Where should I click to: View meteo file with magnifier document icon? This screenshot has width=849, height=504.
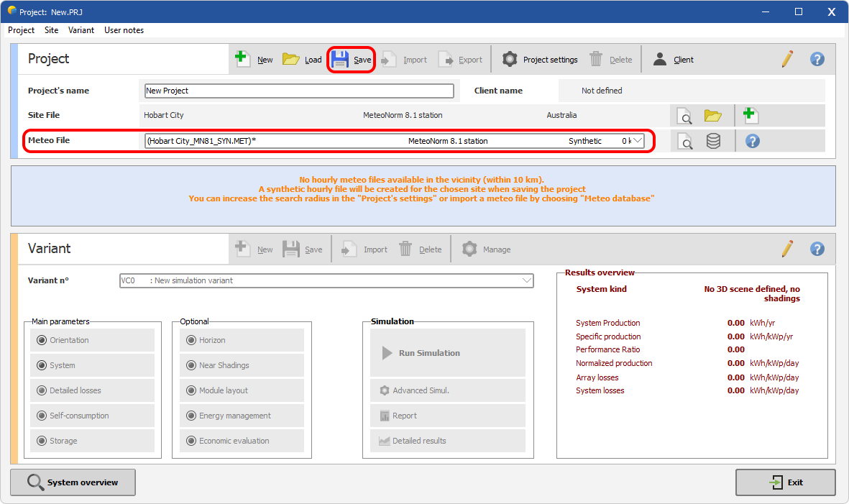point(684,142)
